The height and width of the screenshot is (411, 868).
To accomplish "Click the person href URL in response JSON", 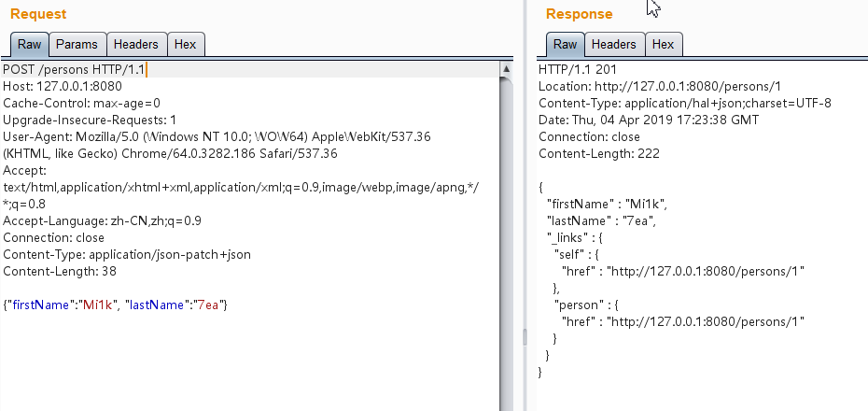I will (x=706, y=321).
